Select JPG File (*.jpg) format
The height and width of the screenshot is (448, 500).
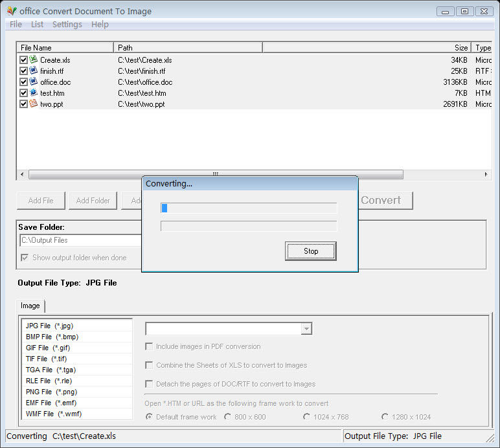[x=77, y=326]
